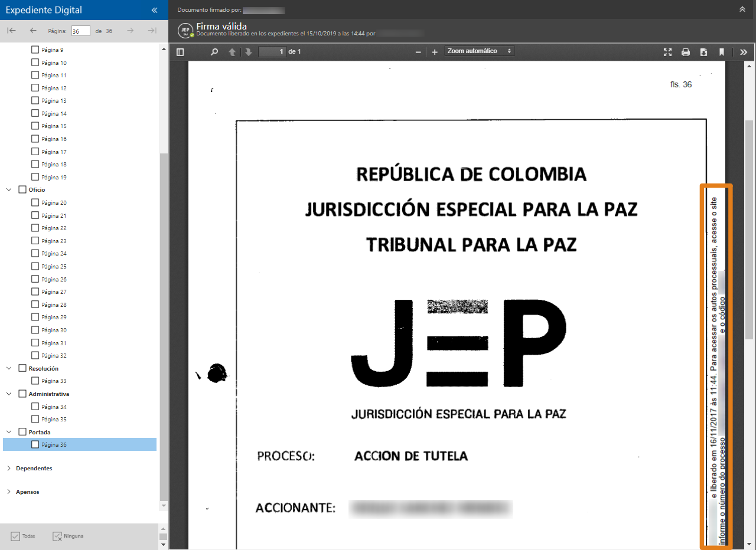
Task: Deselect all pages with Ninguna button
Action: pyautogui.click(x=68, y=536)
